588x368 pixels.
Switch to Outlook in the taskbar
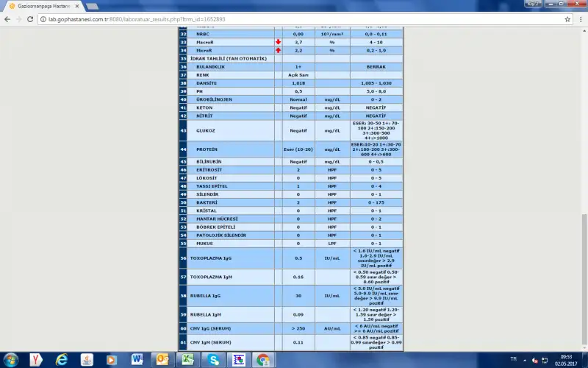pyautogui.click(x=162, y=360)
